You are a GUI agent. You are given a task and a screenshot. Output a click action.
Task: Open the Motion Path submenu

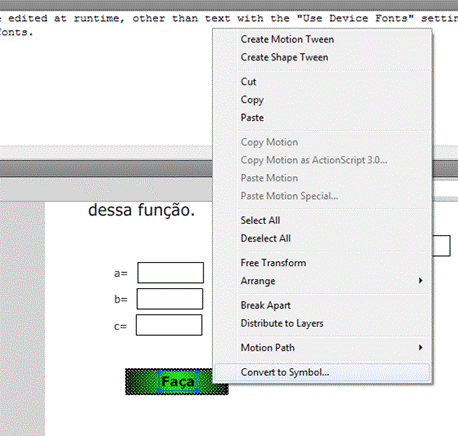pyautogui.click(x=322, y=348)
